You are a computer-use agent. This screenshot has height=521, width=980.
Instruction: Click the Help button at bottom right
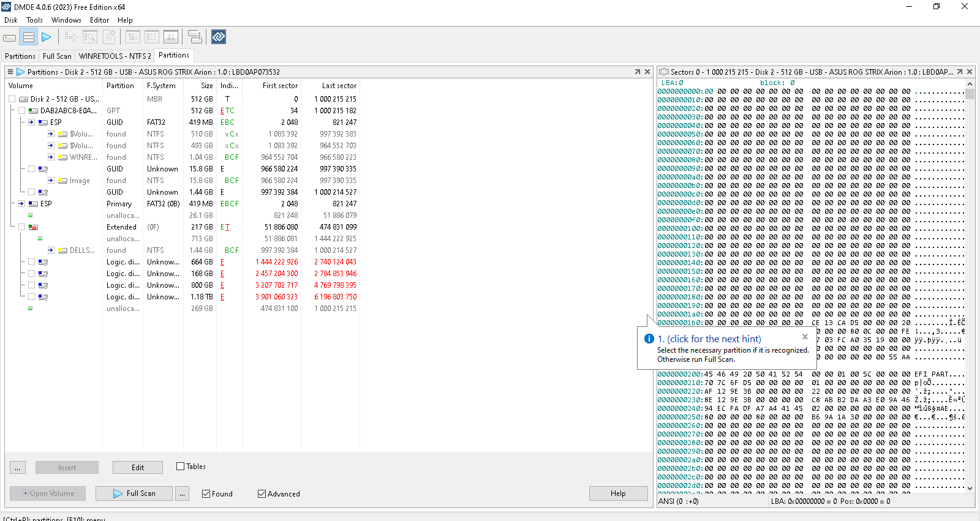point(618,493)
